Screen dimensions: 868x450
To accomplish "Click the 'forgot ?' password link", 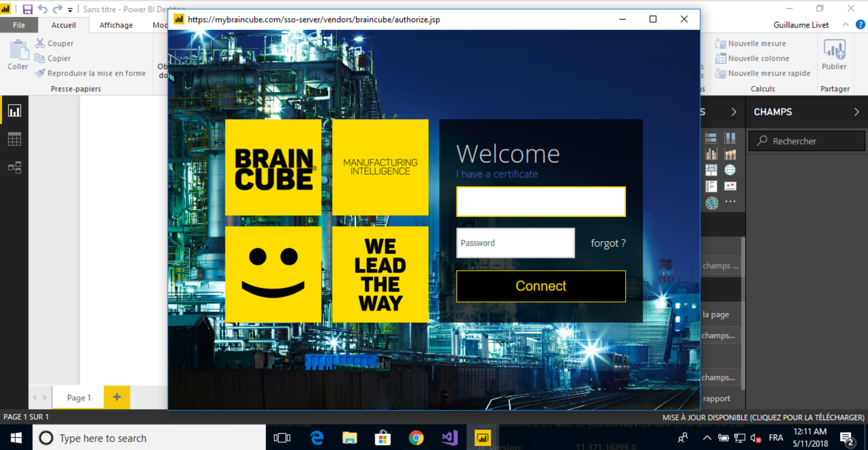I will 608,244.
